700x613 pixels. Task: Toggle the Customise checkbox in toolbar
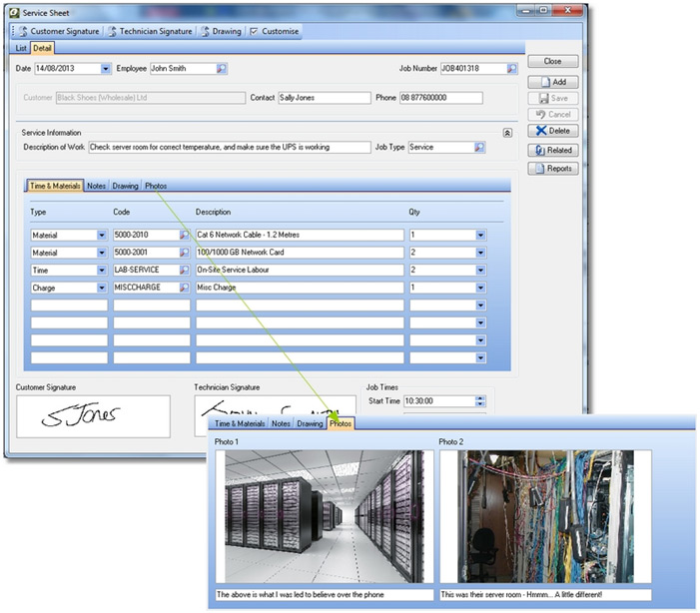[254, 31]
